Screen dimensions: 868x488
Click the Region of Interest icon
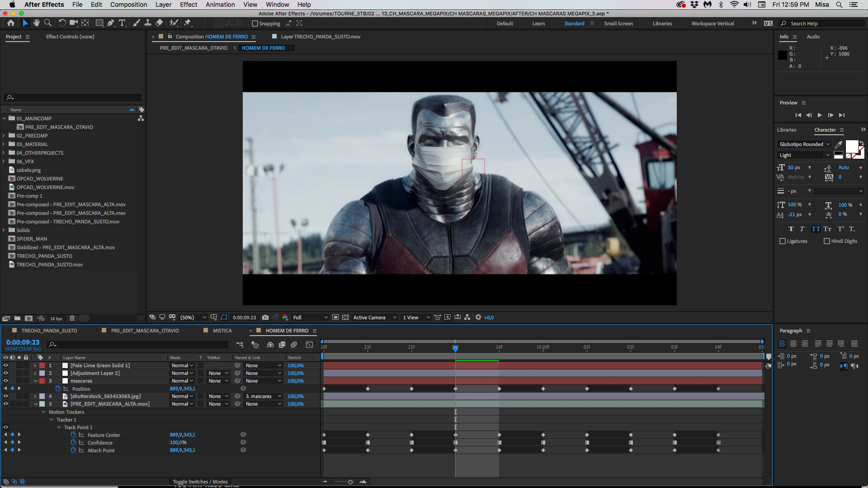[x=335, y=317]
